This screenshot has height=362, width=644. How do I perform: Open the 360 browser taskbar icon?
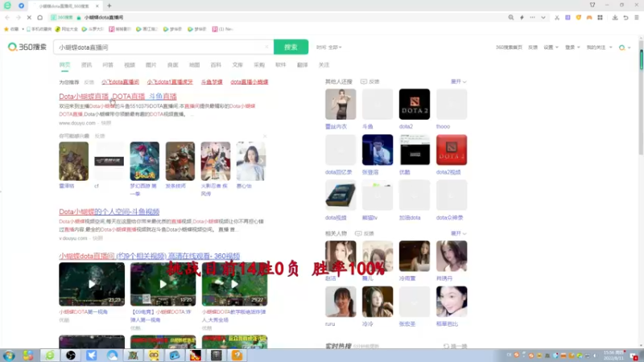click(50, 355)
